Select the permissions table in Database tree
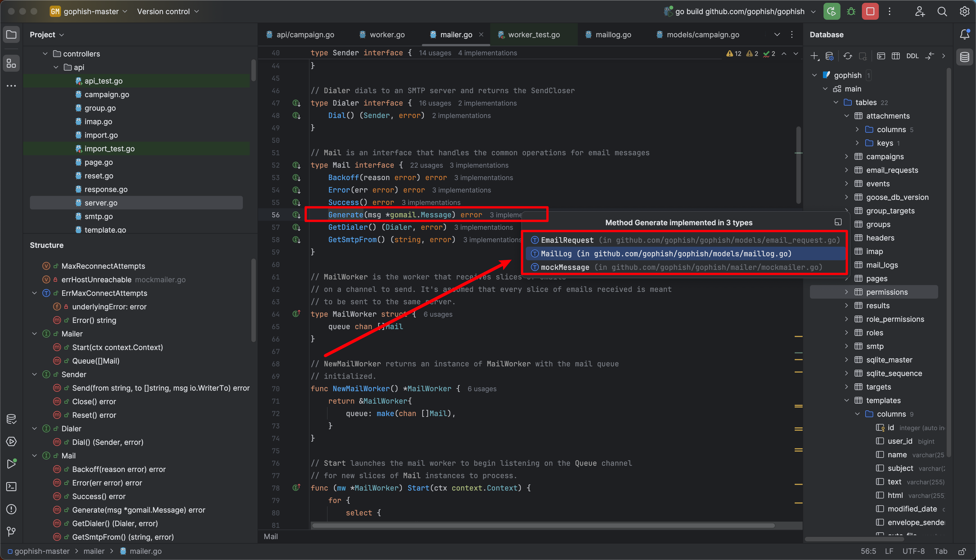The height and width of the screenshot is (560, 976). pos(874,292)
